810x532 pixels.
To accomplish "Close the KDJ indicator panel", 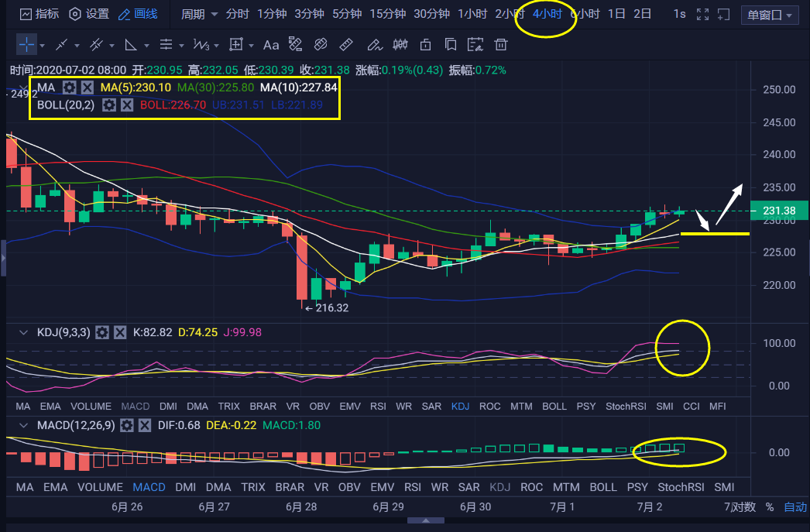I will 120,333.
